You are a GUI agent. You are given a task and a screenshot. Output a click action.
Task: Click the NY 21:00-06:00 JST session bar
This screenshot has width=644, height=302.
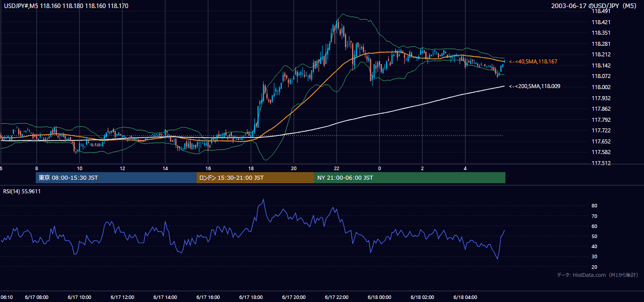410,178
